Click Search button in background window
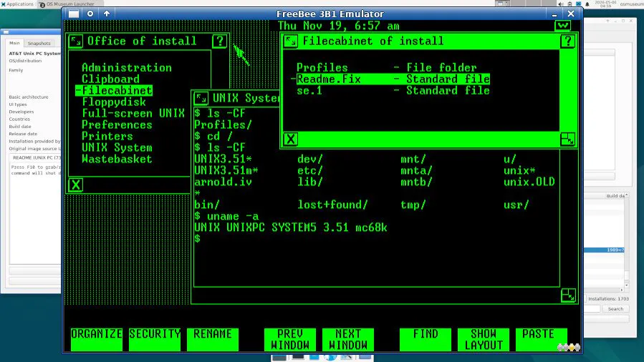 pos(615,309)
